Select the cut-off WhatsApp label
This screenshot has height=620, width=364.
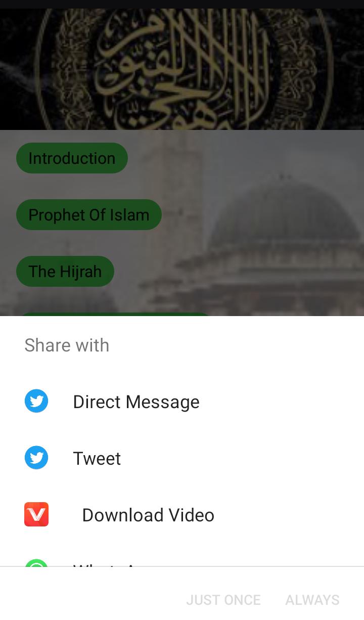(x=106, y=564)
